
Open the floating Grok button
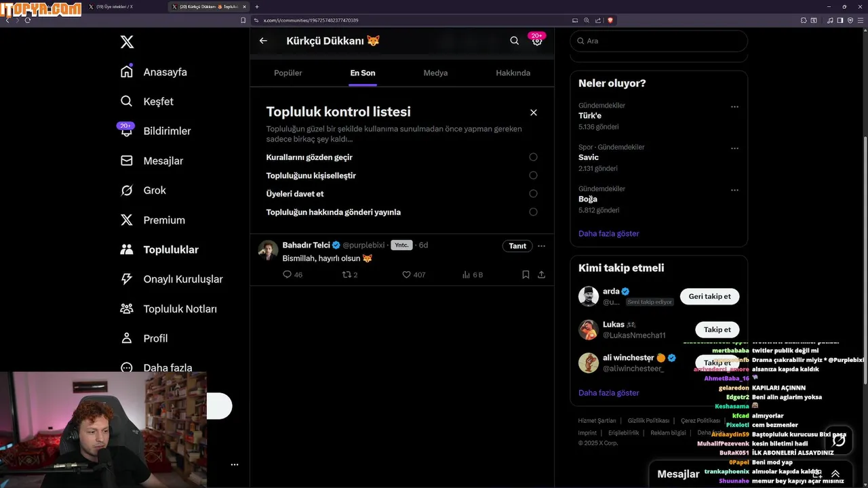839,441
